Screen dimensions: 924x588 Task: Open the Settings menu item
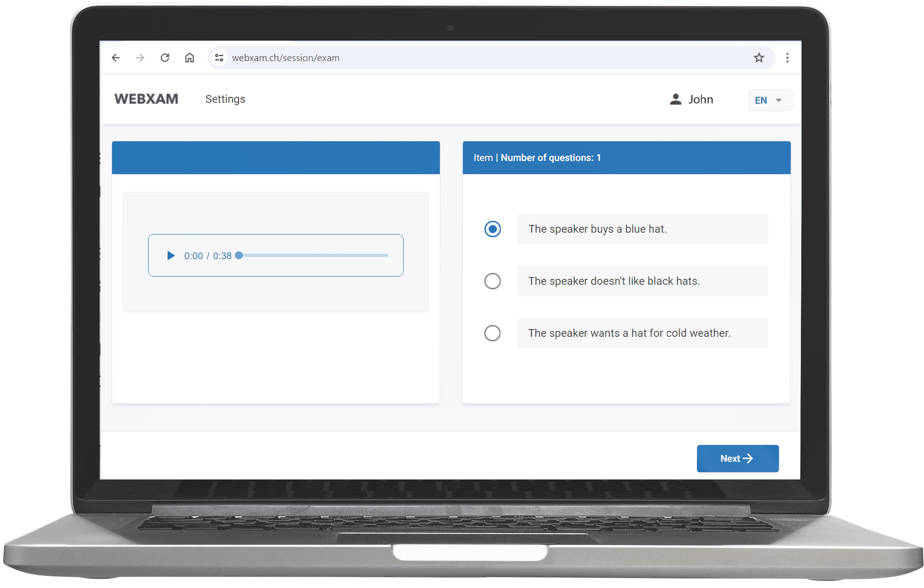point(225,99)
